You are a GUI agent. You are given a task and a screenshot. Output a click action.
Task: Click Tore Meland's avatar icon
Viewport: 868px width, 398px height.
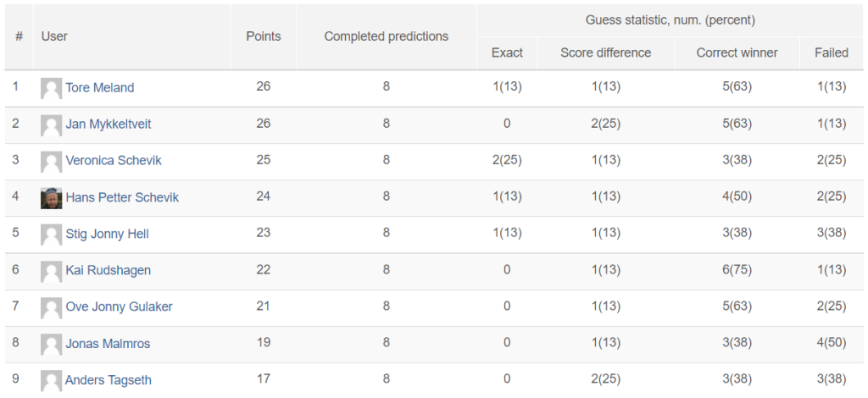[x=52, y=88]
